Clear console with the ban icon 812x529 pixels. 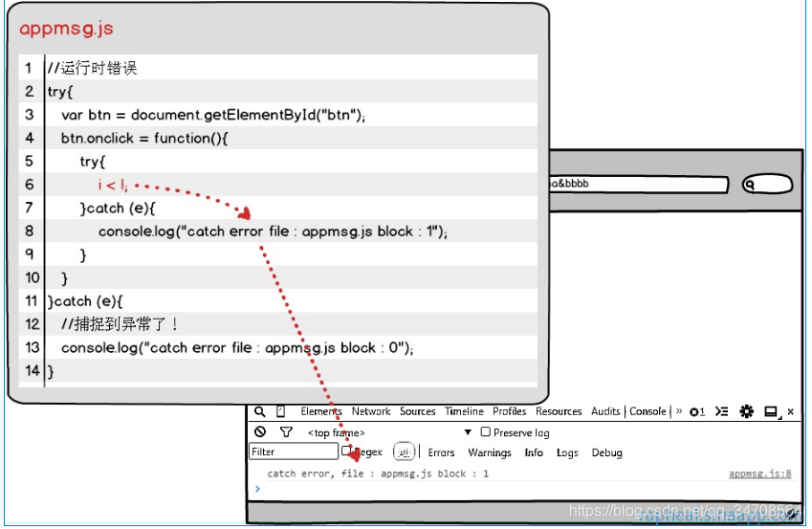pyautogui.click(x=260, y=431)
